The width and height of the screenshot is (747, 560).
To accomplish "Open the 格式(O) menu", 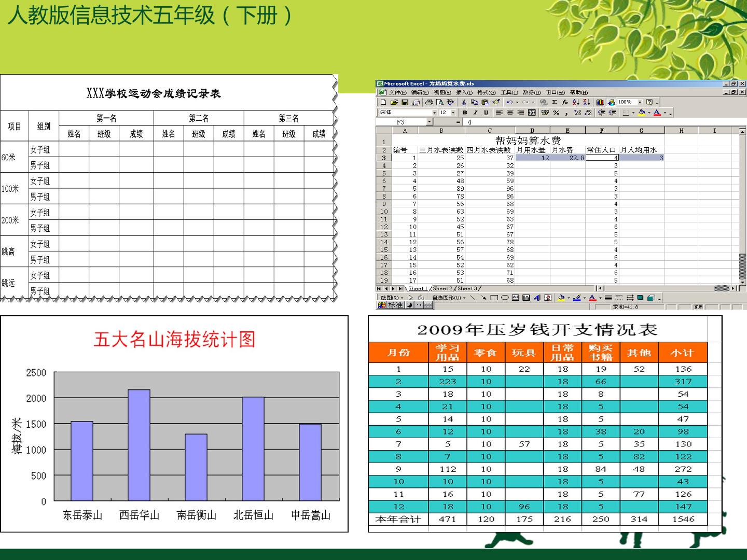I will tap(486, 92).
